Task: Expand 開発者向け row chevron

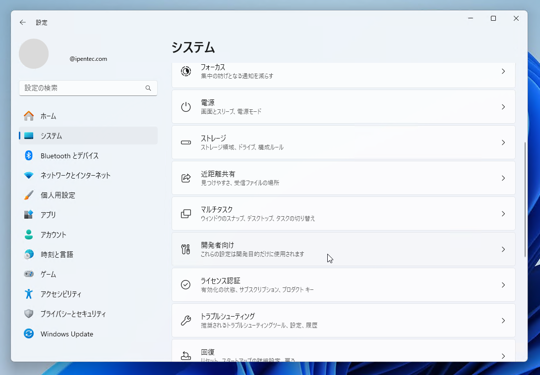Action: [x=503, y=249]
